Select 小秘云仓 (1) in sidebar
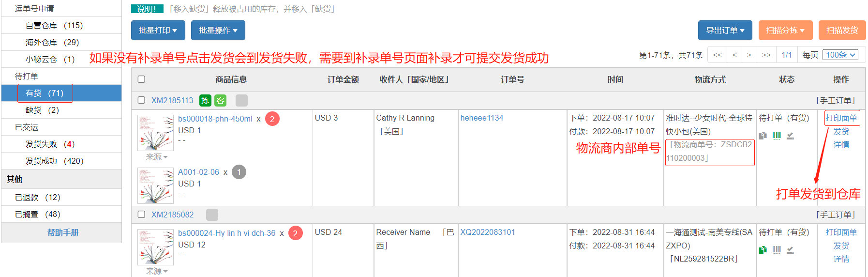 pyautogui.click(x=61, y=59)
